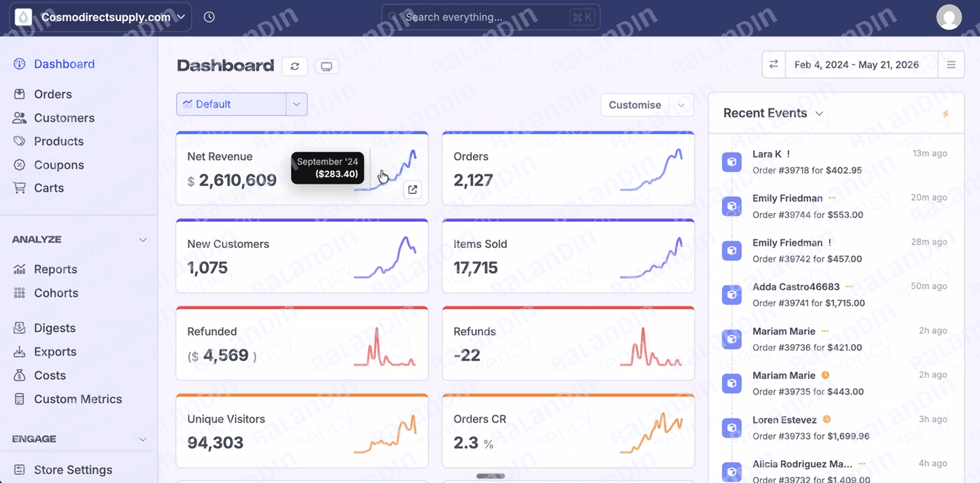Click the Coupons percent icon
This screenshot has width=980, height=483.
pyautogui.click(x=19, y=165)
